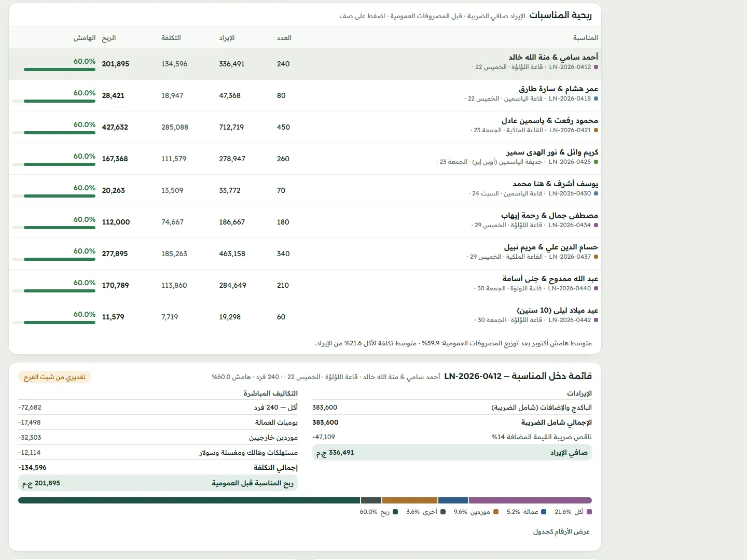Select the أحمد سامي & منة الله خالد event row
The height and width of the screenshot is (560, 747).
pos(305,64)
